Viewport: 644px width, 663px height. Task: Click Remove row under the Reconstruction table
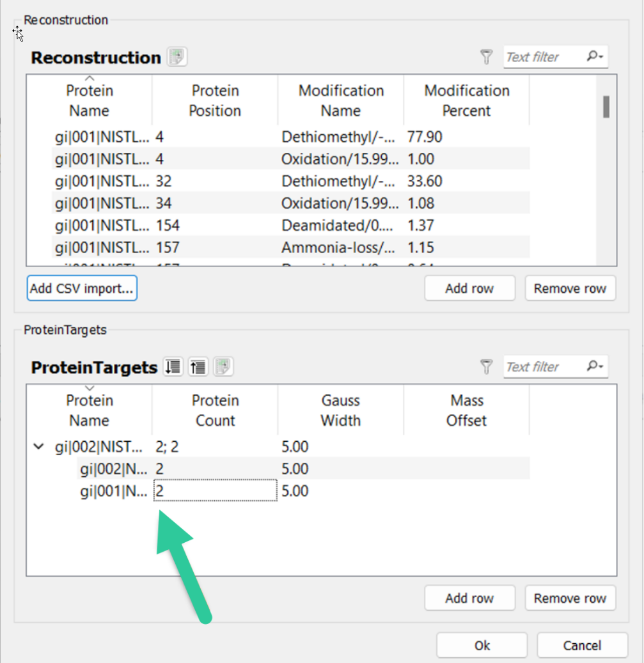coord(570,288)
